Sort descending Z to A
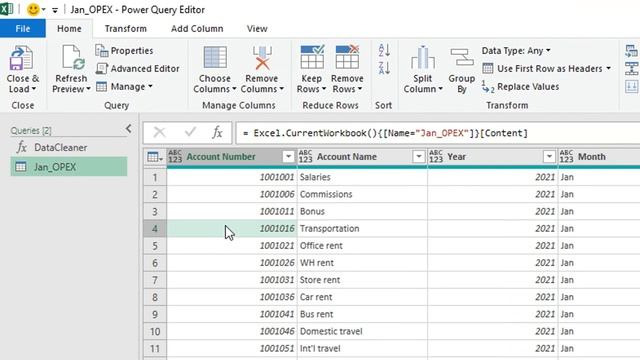This screenshot has width=640, height=360. 384,68
